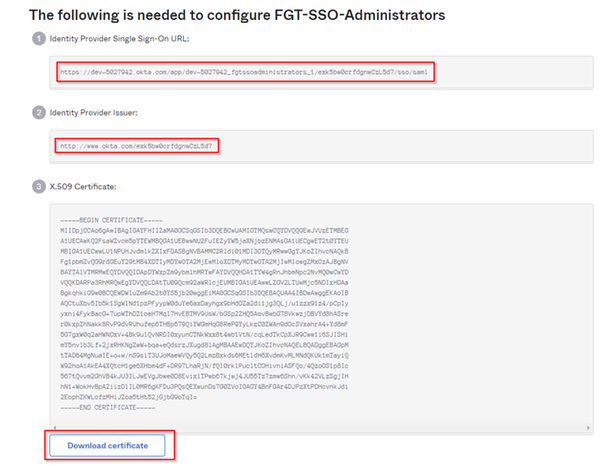Click the Download certificate button
616x466 pixels.
click(x=108, y=444)
